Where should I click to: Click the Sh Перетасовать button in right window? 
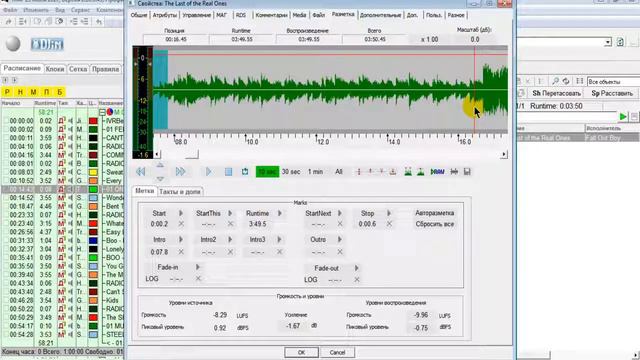(557, 93)
